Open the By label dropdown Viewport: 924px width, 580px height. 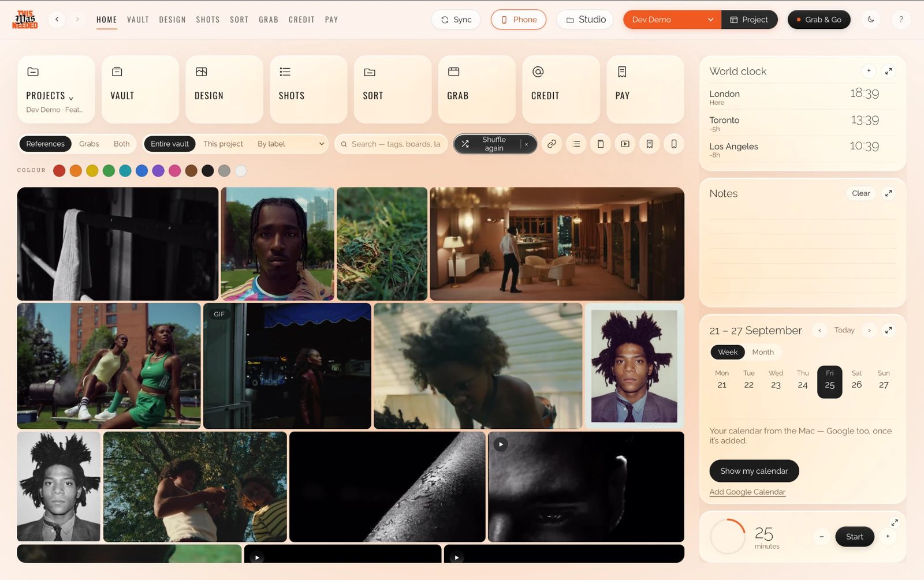290,144
